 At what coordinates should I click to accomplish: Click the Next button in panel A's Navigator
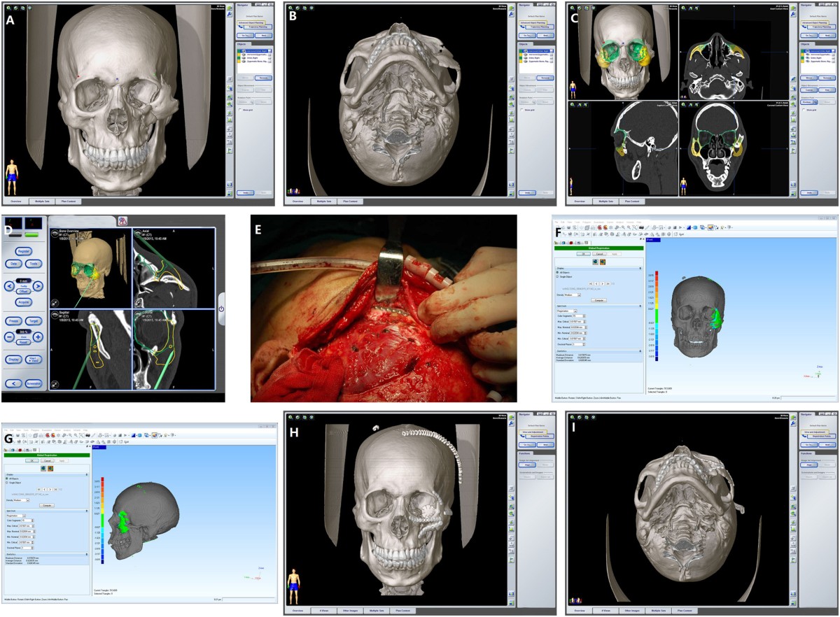(x=263, y=35)
